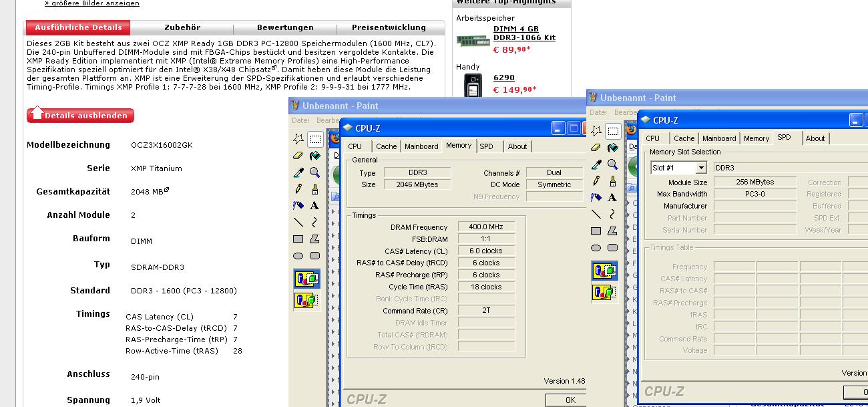Viewport: 868px width, 407px height.
Task: Switch to CPU tab in CPU-Z SPD window
Action: (653, 138)
